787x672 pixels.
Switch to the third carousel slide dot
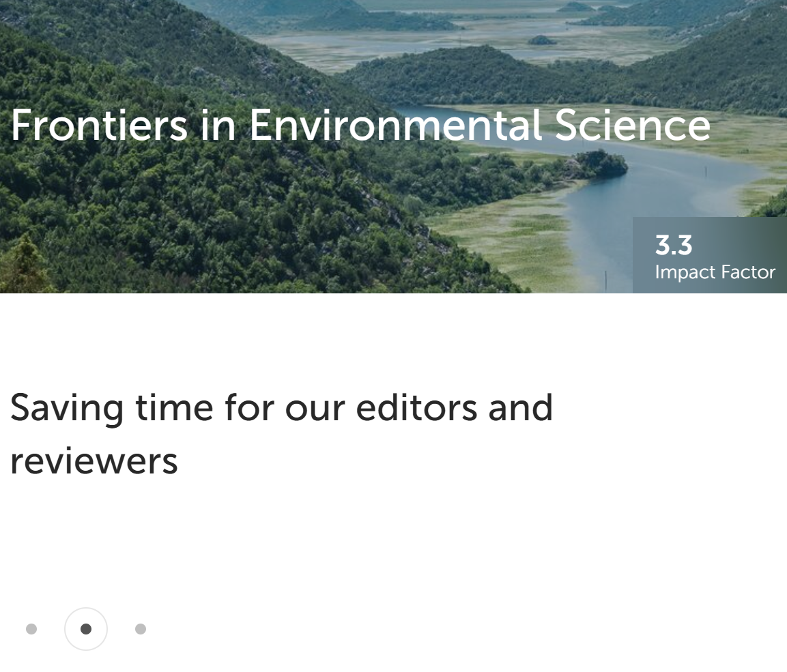[x=141, y=629]
